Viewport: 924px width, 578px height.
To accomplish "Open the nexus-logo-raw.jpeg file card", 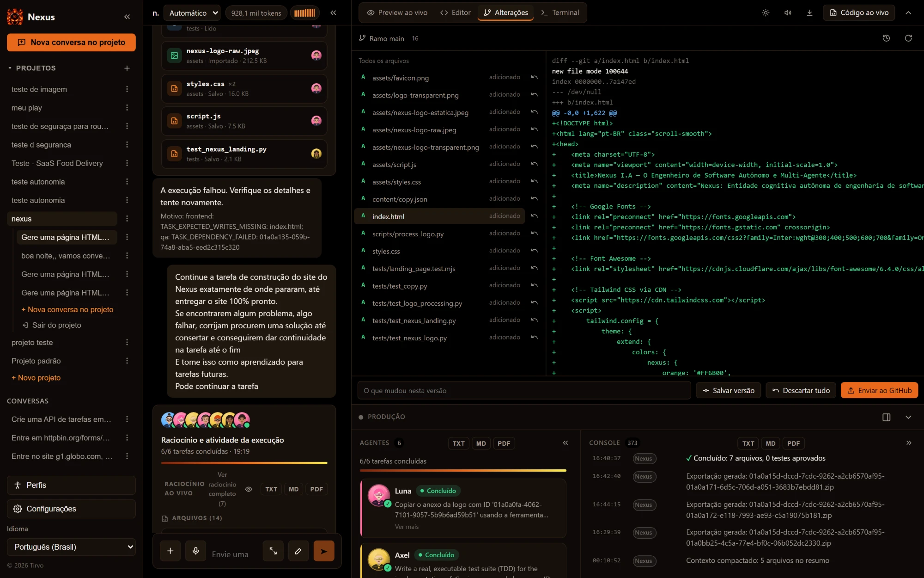I will tap(244, 55).
